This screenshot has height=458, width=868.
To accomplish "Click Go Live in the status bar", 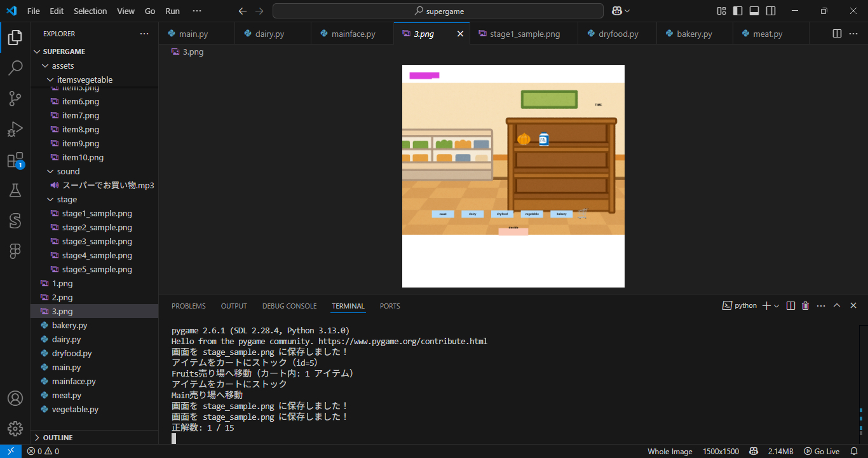I will (x=822, y=452).
